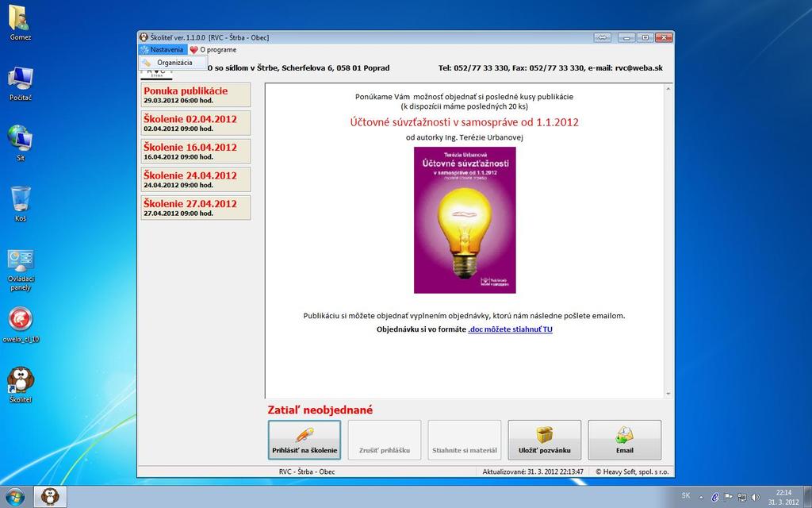Select the Sieť network desktop icon

(20, 143)
